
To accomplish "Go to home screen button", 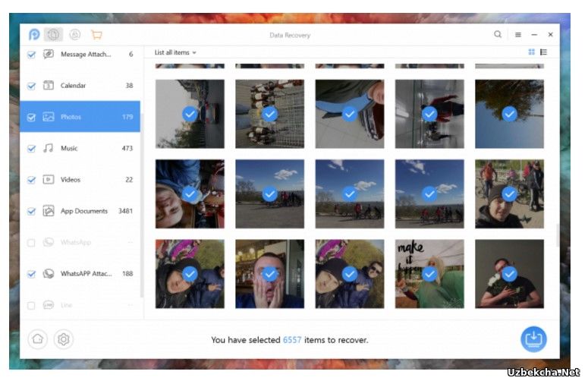I will coord(37,339).
